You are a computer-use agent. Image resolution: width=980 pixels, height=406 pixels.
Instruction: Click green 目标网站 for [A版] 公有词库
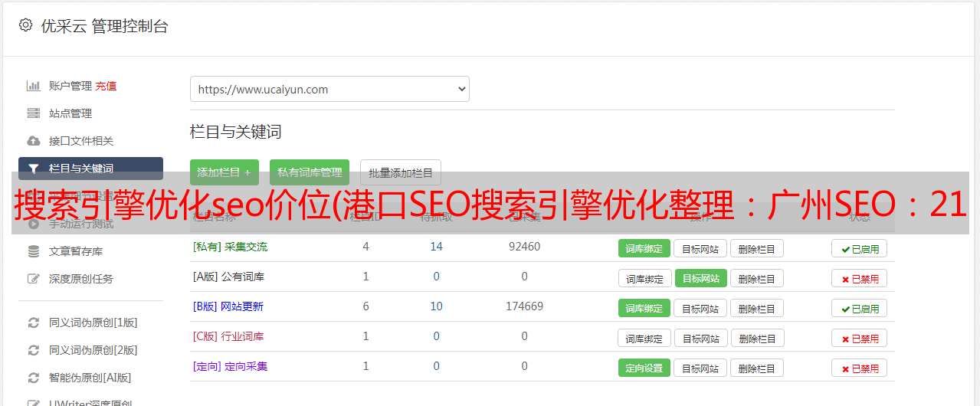(x=700, y=278)
